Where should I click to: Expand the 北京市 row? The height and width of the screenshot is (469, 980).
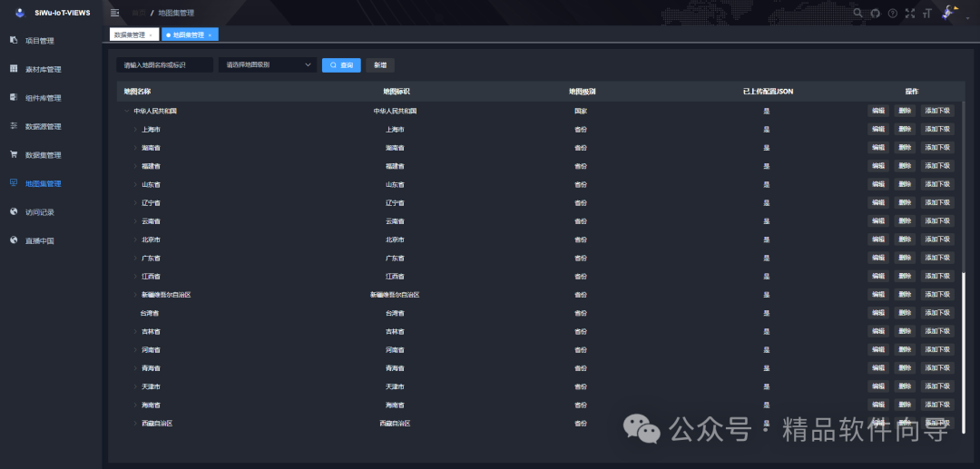(x=135, y=239)
